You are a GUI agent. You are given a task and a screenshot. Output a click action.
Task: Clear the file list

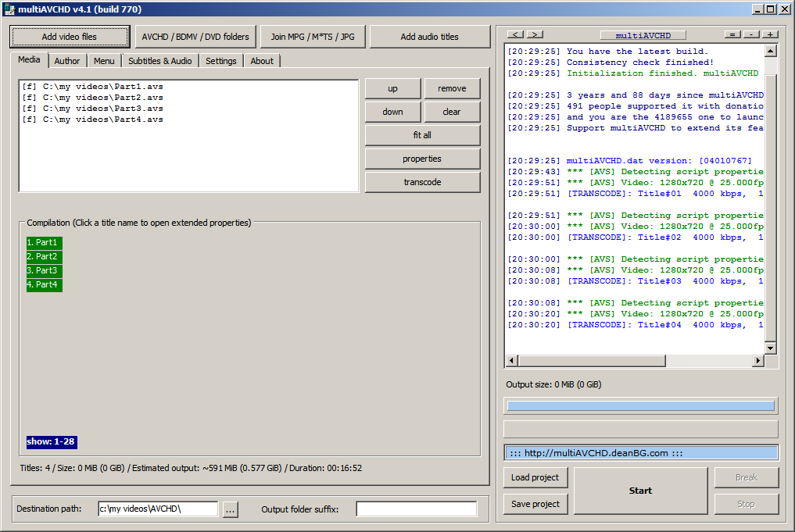[x=453, y=112]
